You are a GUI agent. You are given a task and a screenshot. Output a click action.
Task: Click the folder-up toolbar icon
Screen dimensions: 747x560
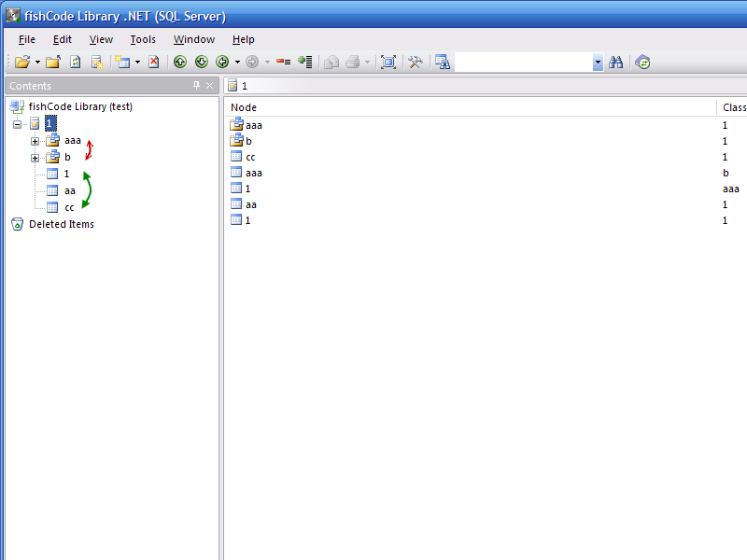tap(53, 62)
